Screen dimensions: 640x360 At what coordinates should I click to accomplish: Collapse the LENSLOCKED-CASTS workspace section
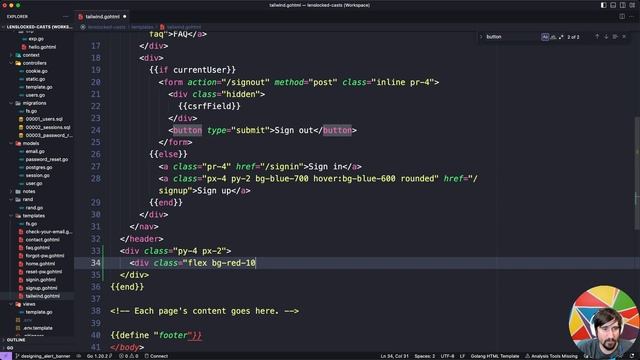37,27
